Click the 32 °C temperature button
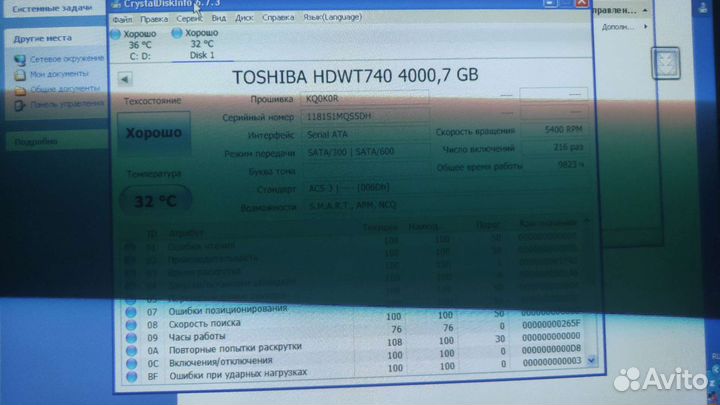720x405 pixels. tap(155, 201)
